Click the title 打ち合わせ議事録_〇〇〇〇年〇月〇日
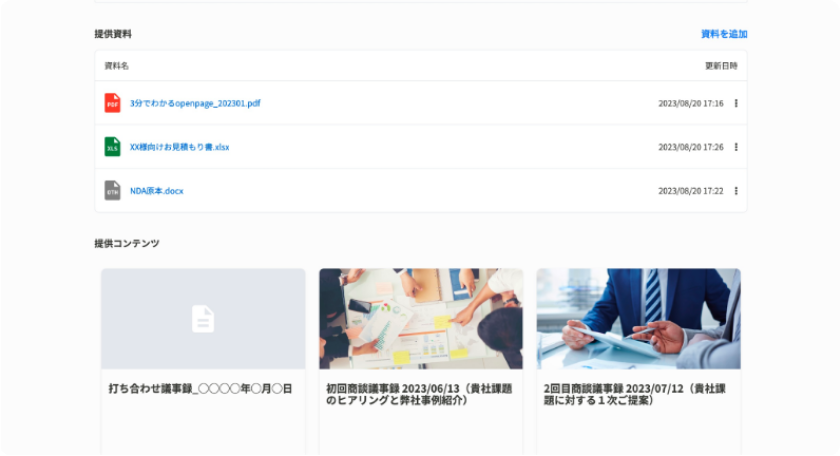This screenshot has height=456, width=840. click(200, 388)
